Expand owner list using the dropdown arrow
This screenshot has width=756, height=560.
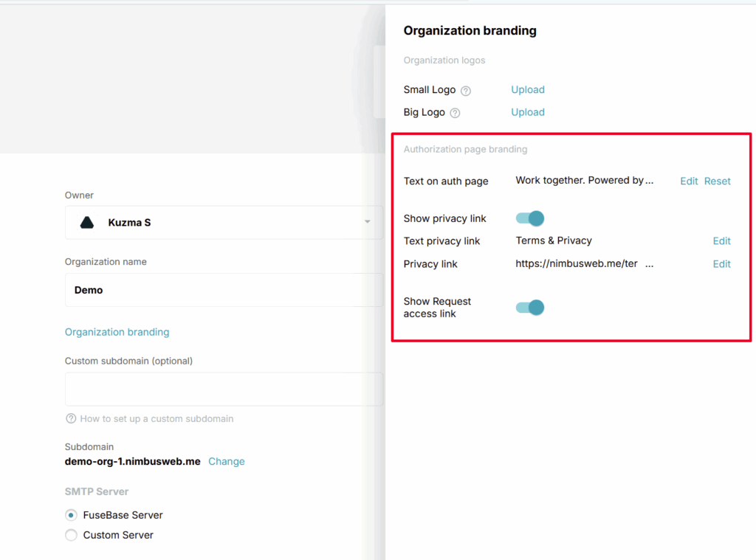(x=367, y=222)
